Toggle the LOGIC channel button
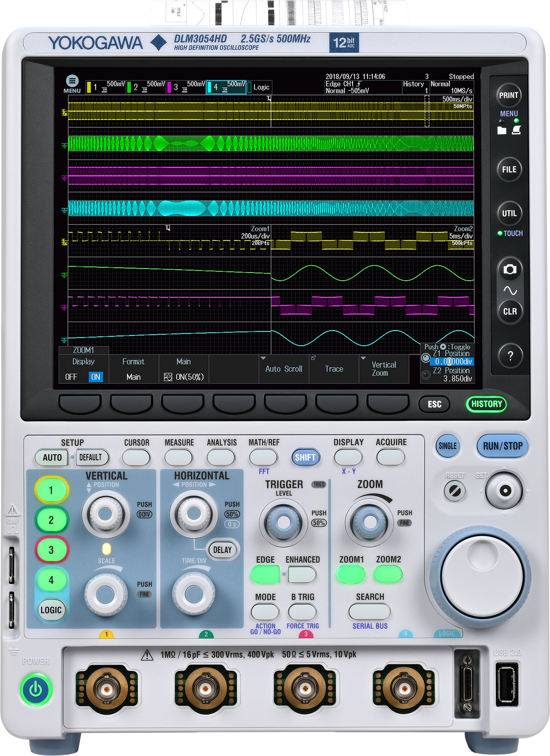 51,610
